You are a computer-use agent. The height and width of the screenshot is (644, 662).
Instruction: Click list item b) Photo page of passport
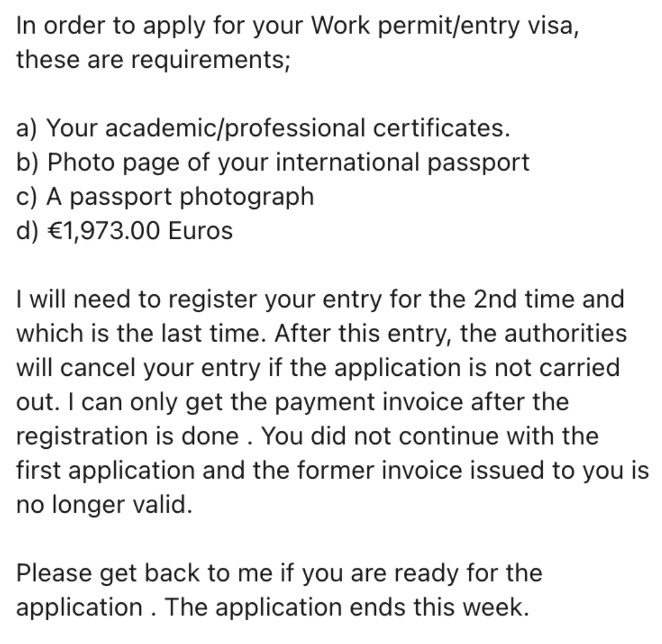tap(272, 163)
